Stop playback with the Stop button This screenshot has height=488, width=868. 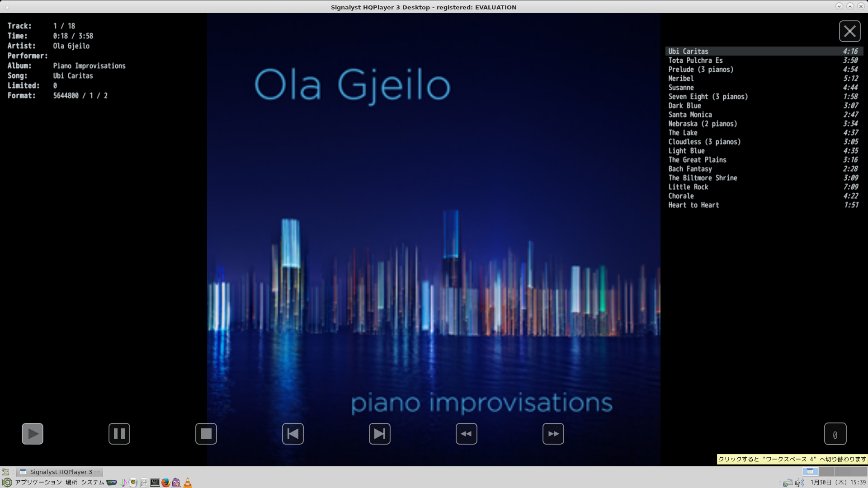tap(206, 434)
